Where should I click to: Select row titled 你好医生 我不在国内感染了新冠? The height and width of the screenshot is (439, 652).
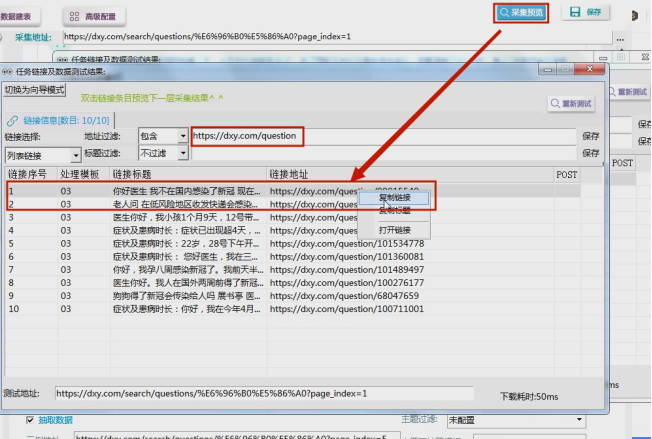293,191
